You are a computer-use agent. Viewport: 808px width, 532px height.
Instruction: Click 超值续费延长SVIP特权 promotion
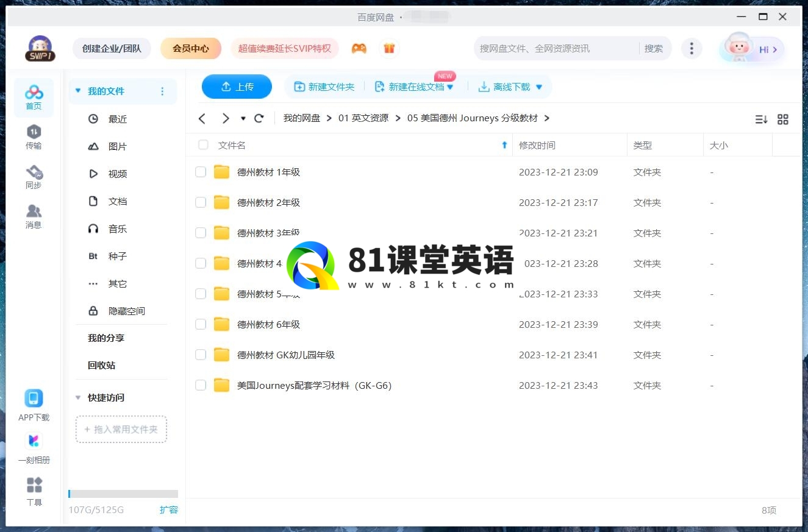tap(285, 48)
